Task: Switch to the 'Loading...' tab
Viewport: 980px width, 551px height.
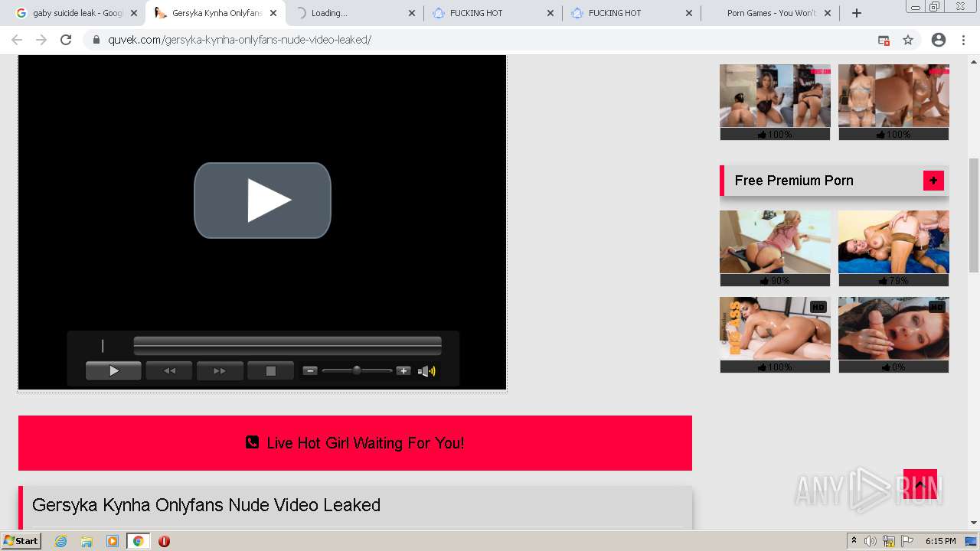Action: (354, 13)
